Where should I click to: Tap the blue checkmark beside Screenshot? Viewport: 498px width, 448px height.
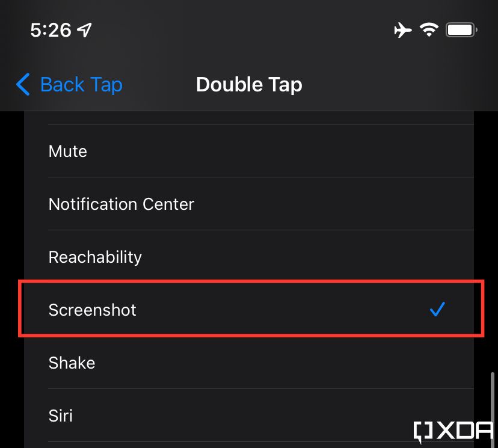pyautogui.click(x=437, y=309)
